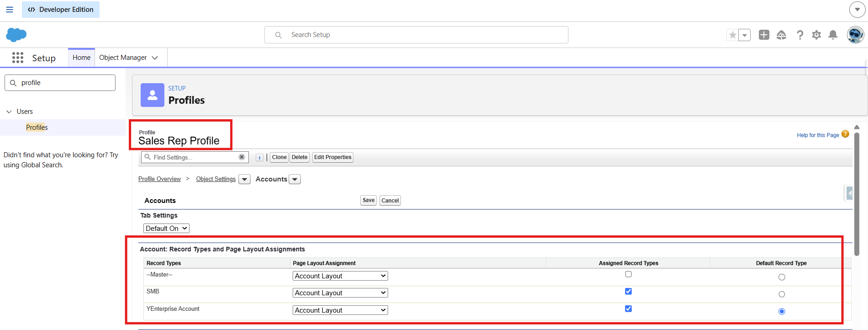Open page layout dropdown for YEnterprise Account

pos(340,310)
